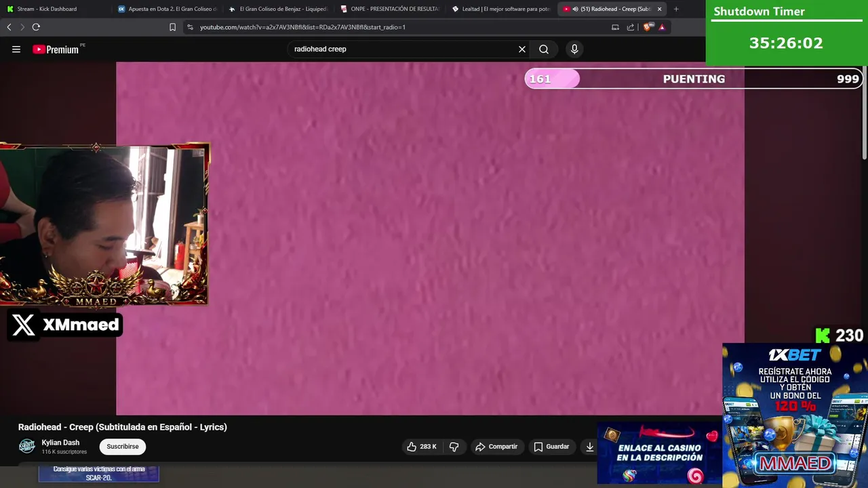Open picture-in-picture icon in address bar

click(x=615, y=27)
